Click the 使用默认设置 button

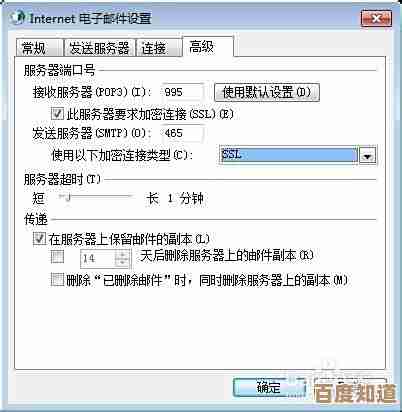pos(267,92)
